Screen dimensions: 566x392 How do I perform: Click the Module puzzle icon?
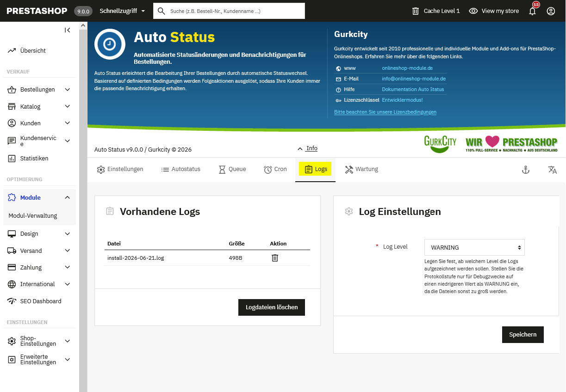pos(12,197)
